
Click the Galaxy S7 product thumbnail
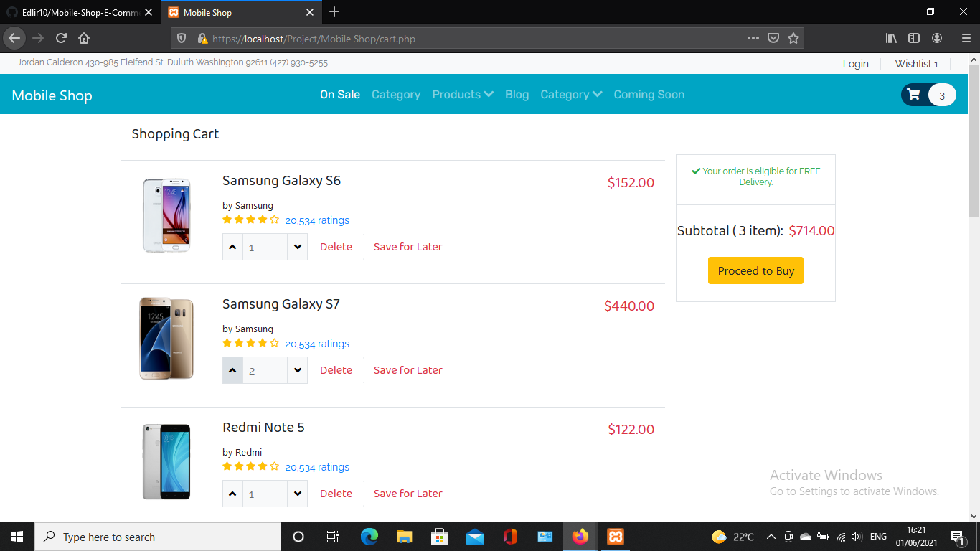pos(166,338)
